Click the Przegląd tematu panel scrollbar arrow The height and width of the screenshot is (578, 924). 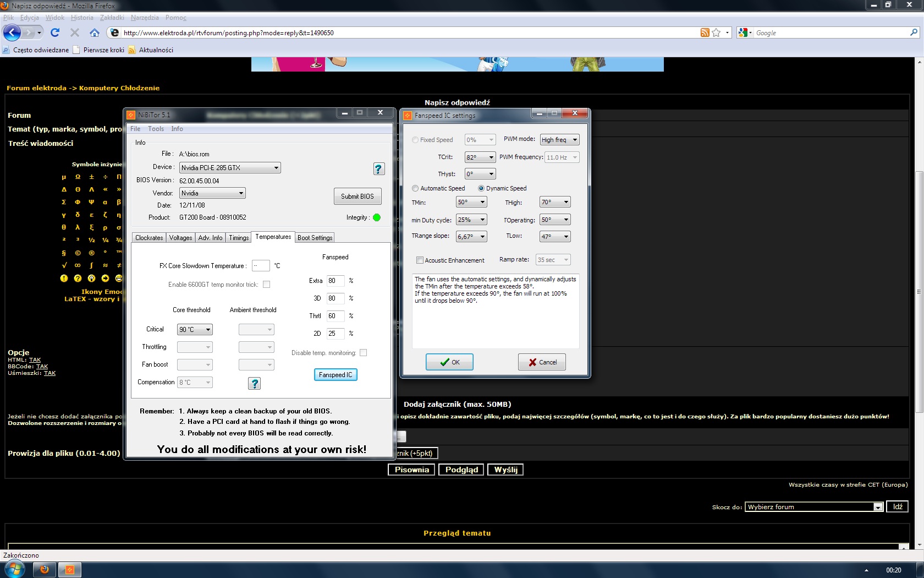coord(903,547)
